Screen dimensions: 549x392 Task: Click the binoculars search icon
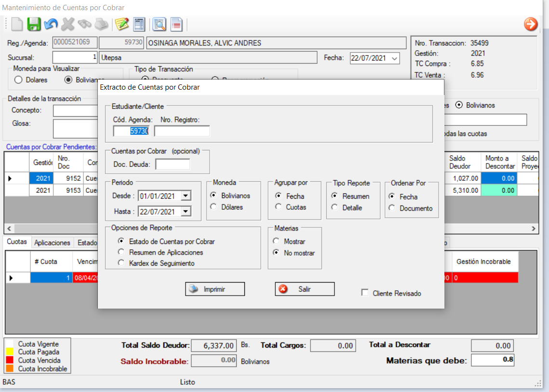click(84, 24)
